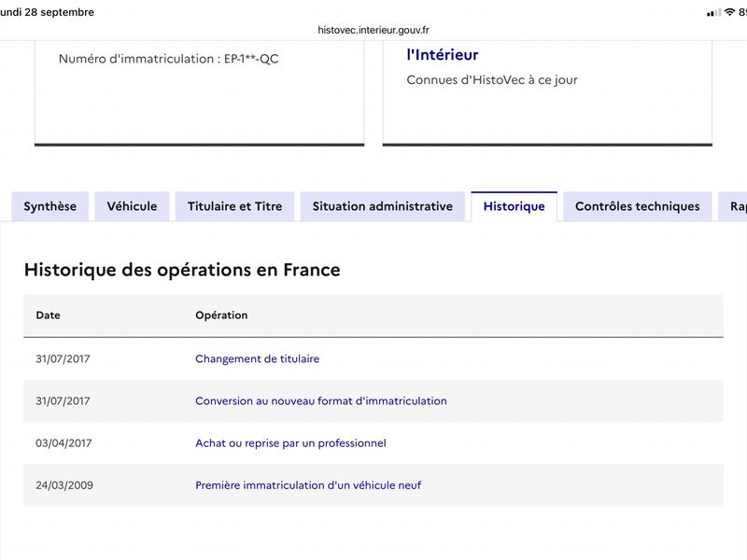Click the Numéro d'immatriculation EP-1**-QC text
747x560 pixels.
[169, 59]
